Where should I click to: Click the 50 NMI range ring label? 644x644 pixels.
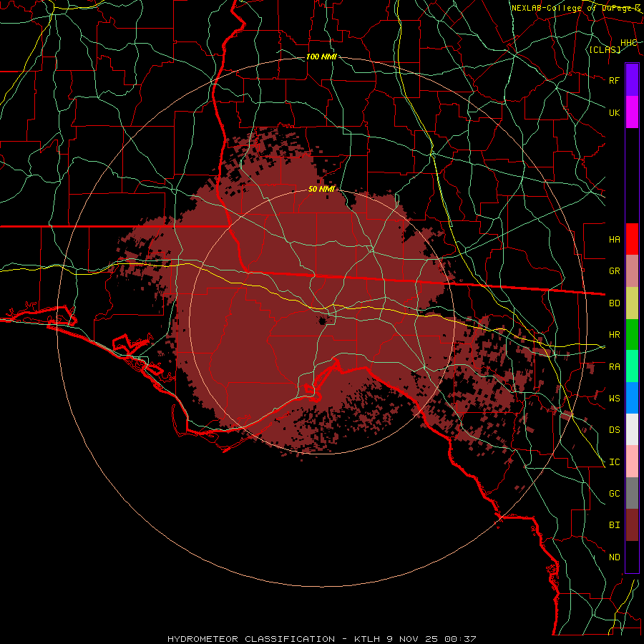click(x=321, y=189)
